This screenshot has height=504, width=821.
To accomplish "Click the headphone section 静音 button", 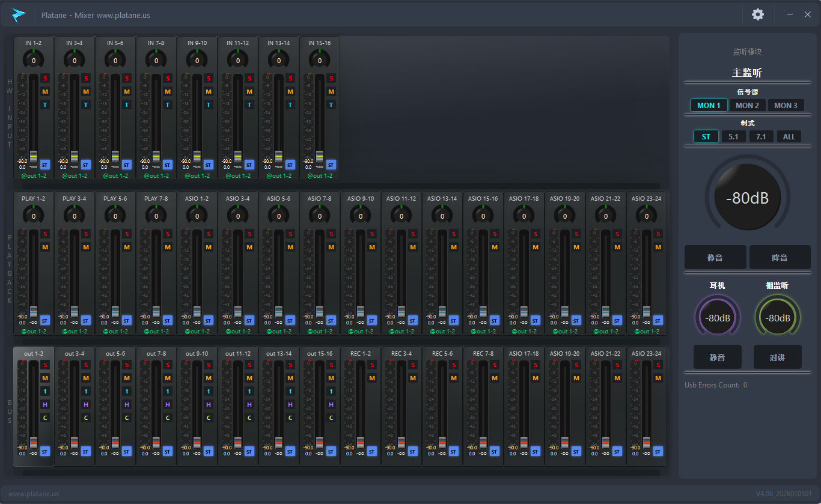I will (x=717, y=357).
